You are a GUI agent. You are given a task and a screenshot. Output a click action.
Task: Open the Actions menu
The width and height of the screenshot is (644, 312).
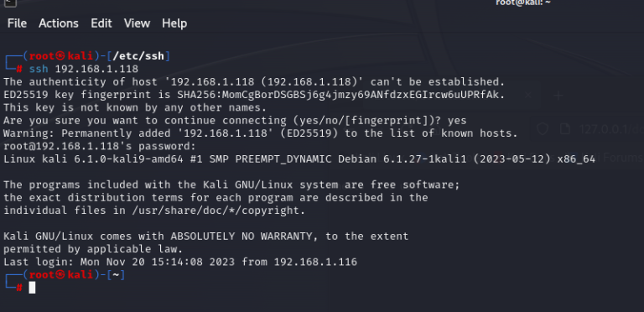59,23
